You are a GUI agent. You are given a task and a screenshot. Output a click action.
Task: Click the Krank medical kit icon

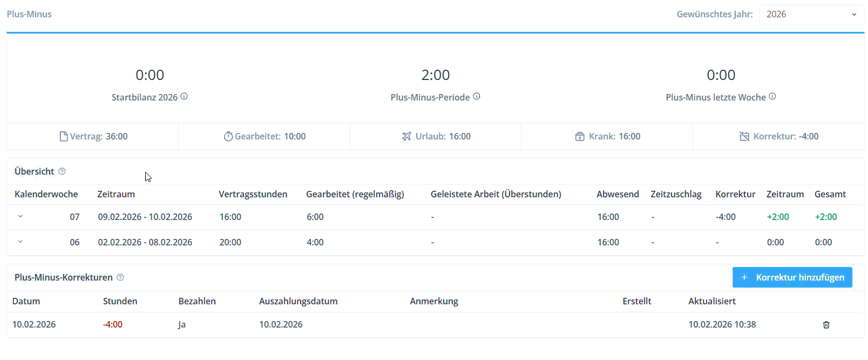[x=580, y=137]
